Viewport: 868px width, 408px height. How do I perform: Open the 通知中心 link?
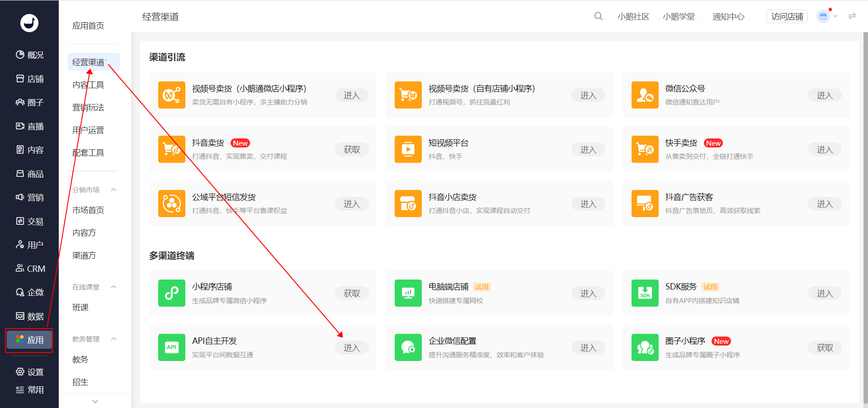728,16
